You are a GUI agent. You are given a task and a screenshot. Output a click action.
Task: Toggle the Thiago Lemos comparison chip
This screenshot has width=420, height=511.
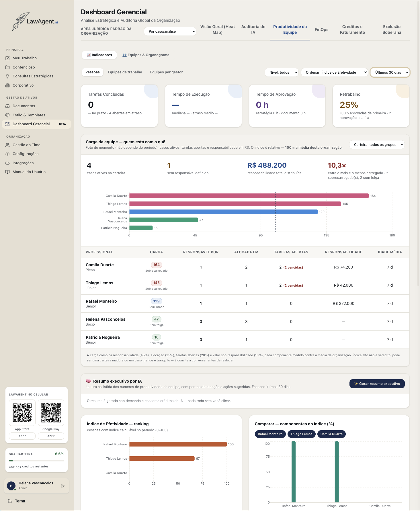tap(301, 434)
